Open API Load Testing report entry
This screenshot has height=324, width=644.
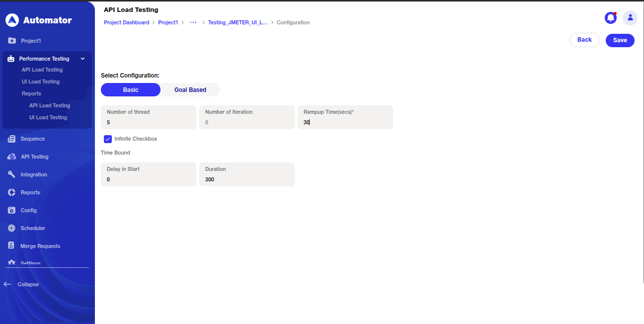(x=50, y=105)
